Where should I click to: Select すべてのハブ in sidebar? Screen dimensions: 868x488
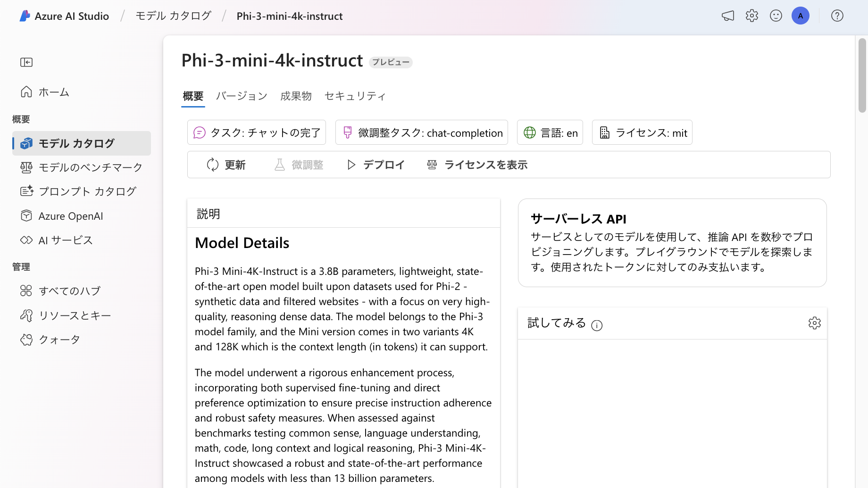pyautogui.click(x=82, y=291)
